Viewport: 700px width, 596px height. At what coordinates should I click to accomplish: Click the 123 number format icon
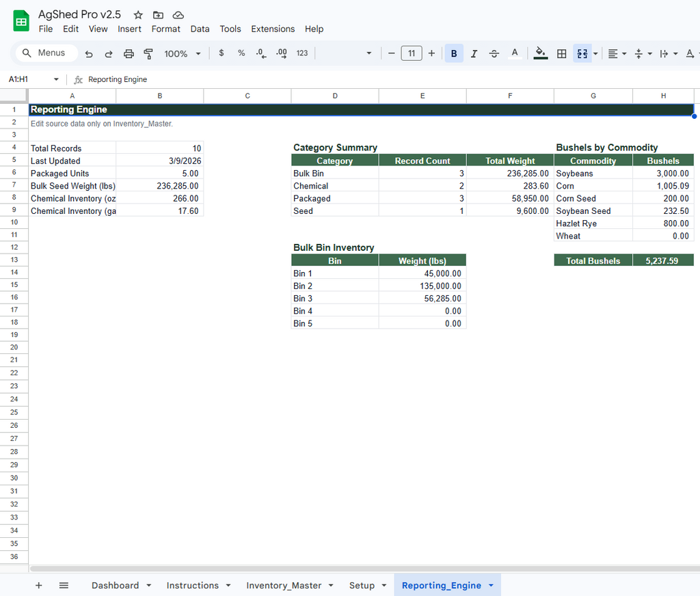pos(301,53)
